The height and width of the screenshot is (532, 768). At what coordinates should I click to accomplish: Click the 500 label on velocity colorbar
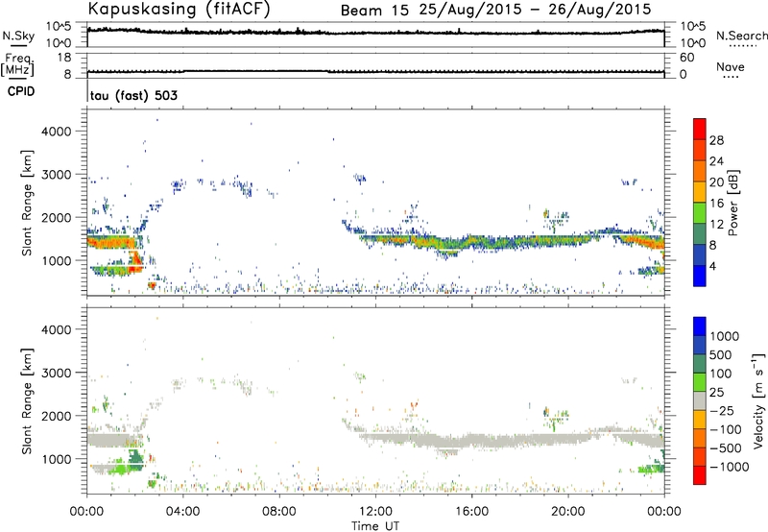(721, 354)
